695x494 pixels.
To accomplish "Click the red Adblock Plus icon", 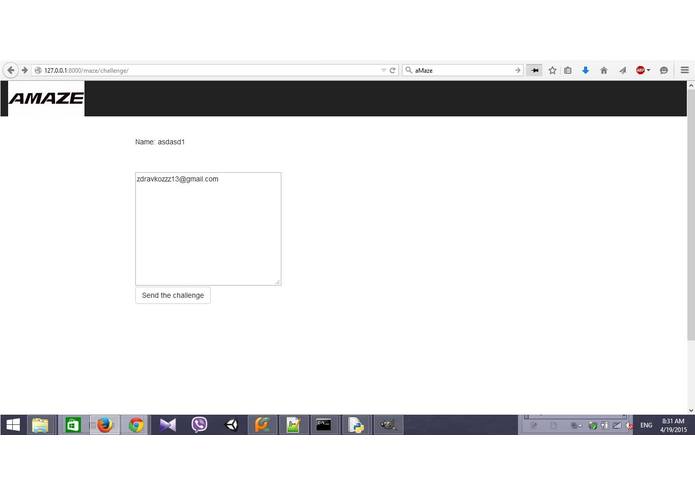I will tap(640, 70).
